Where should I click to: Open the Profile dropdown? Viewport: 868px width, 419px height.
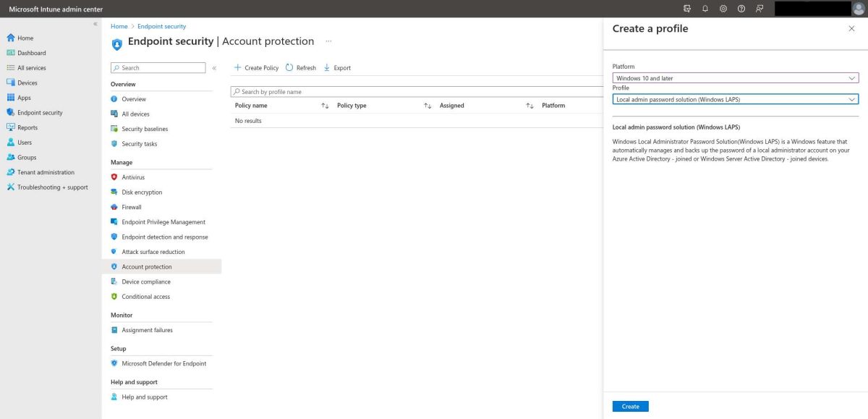(735, 99)
